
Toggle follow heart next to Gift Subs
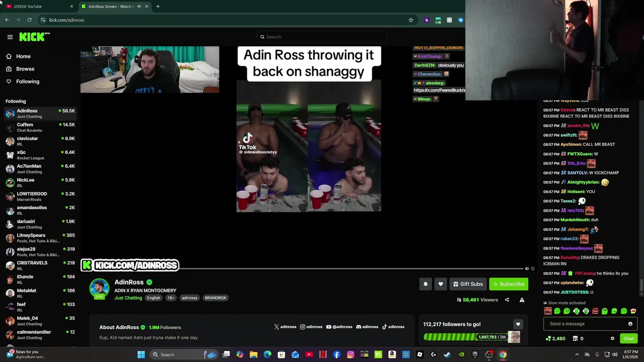pos(441,284)
